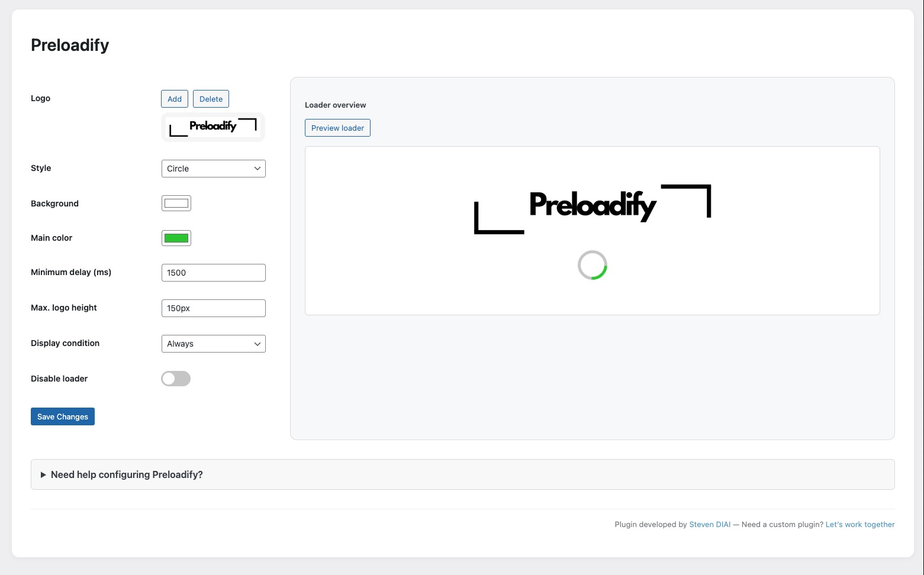Click the Add logo button
This screenshot has width=924, height=575.
tap(175, 99)
